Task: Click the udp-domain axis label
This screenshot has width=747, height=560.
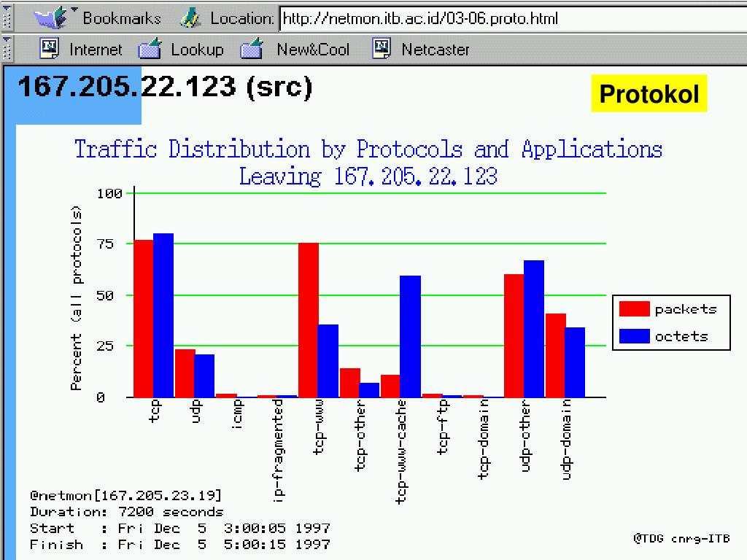Action: tap(565, 439)
